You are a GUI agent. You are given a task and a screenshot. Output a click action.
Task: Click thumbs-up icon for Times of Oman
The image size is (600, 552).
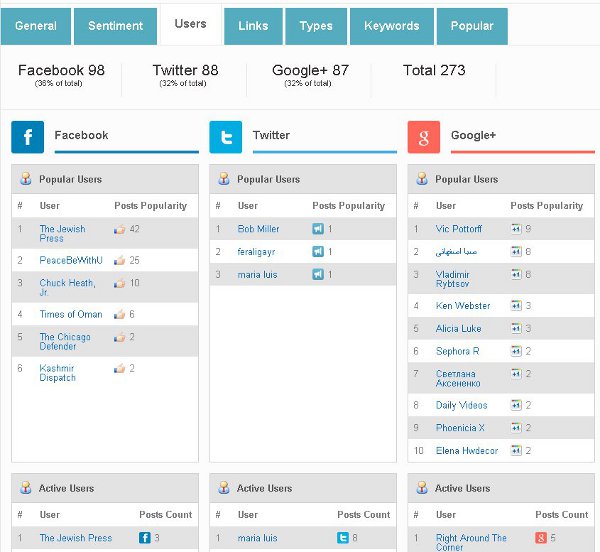pyautogui.click(x=120, y=314)
